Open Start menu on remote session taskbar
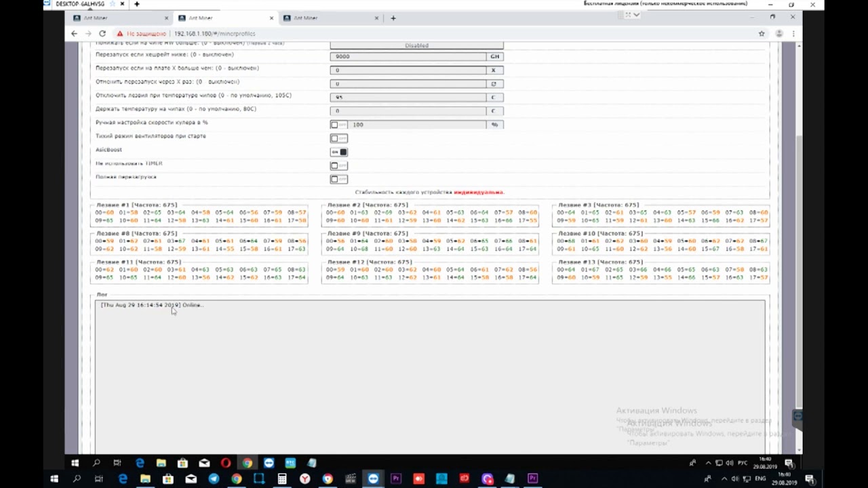Image resolution: width=868 pixels, height=488 pixels. tap(75, 463)
